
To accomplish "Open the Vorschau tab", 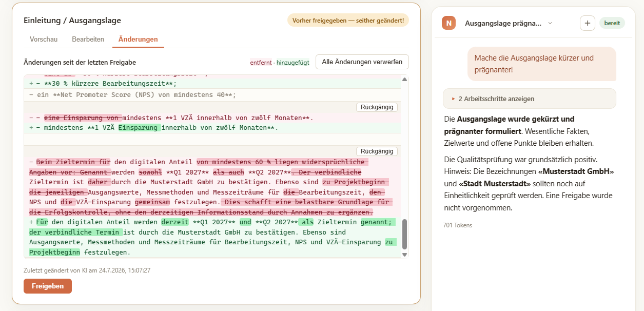I will (44, 39).
